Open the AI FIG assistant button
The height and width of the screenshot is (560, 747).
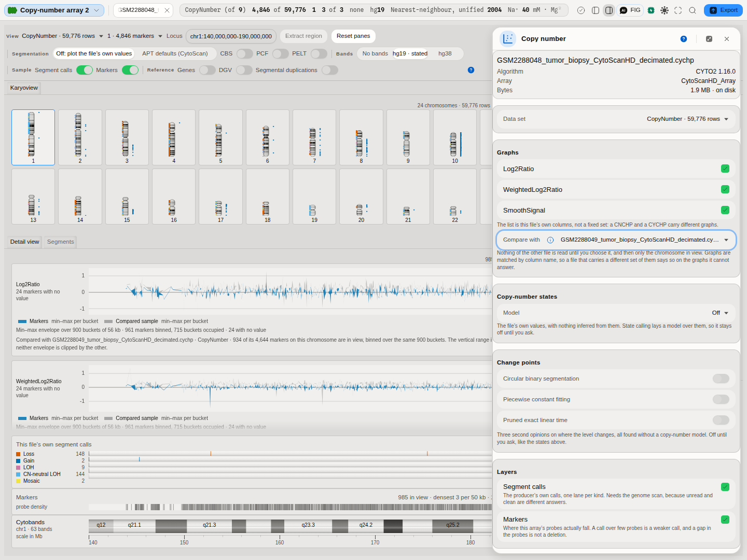pos(630,10)
